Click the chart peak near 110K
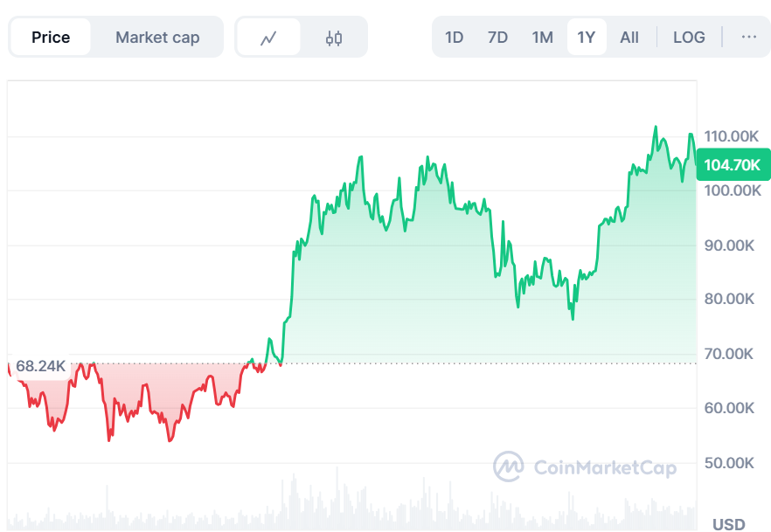This screenshot has height=532, width=771. [655, 128]
